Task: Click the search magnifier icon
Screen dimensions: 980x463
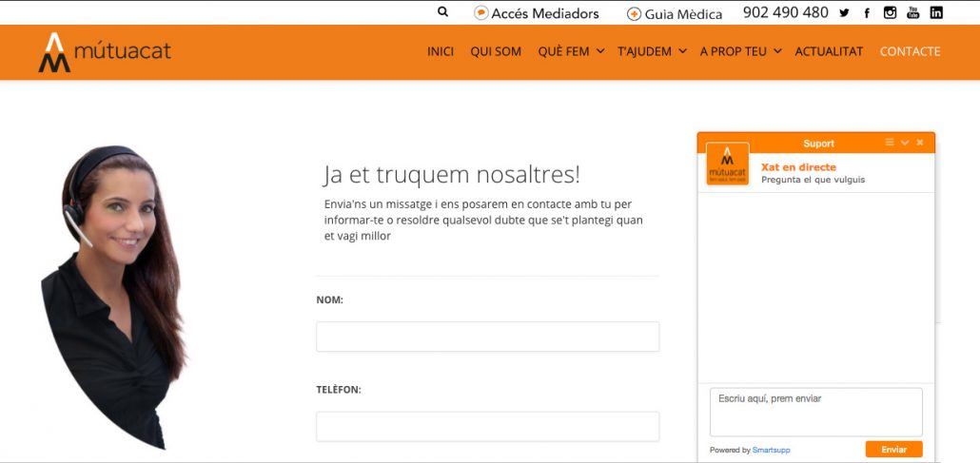Action: (x=442, y=12)
